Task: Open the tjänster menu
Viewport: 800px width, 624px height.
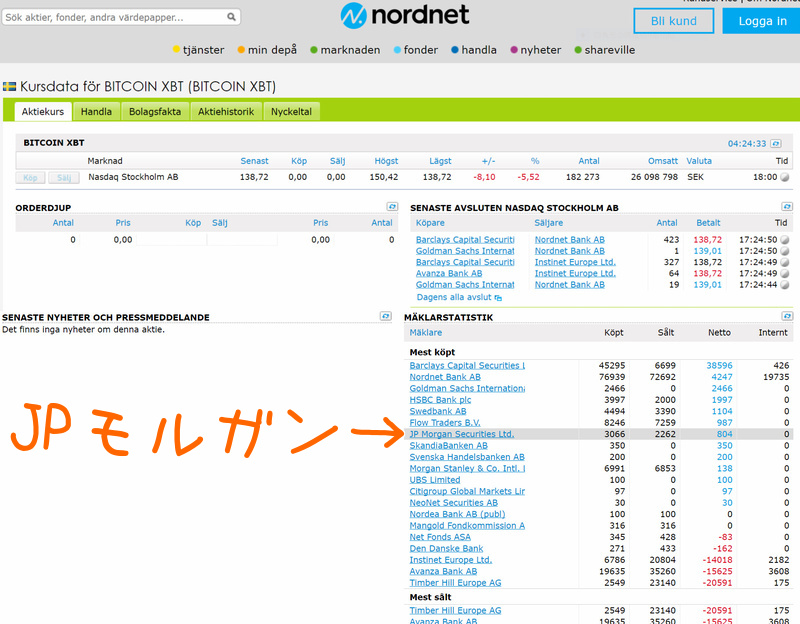Action: tap(198, 50)
